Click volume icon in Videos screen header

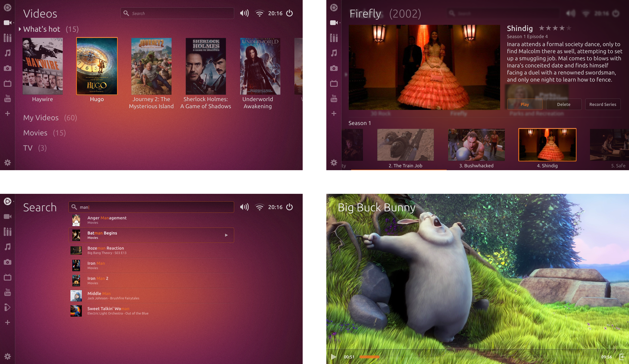pyautogui.click(x=244, y=13)
